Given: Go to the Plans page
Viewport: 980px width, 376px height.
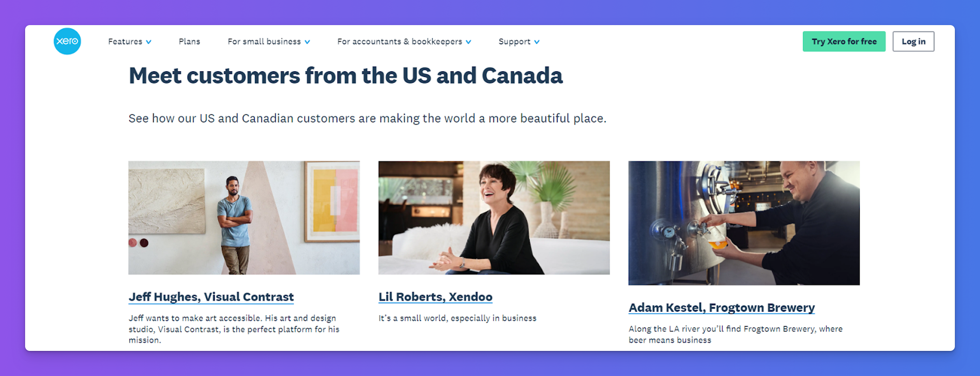Looking at the screenshot, I should pyautogui.click(x=189, y=42).
